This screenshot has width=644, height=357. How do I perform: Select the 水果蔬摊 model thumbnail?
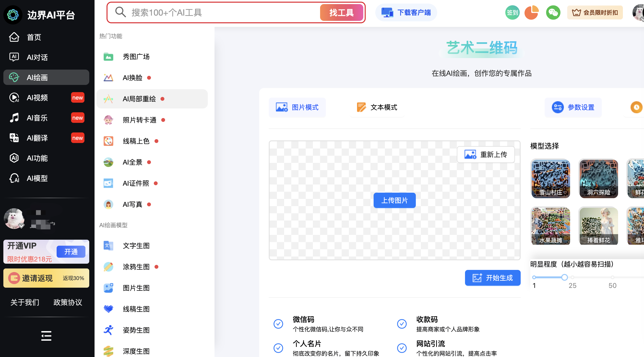click(x=550, y=226)
